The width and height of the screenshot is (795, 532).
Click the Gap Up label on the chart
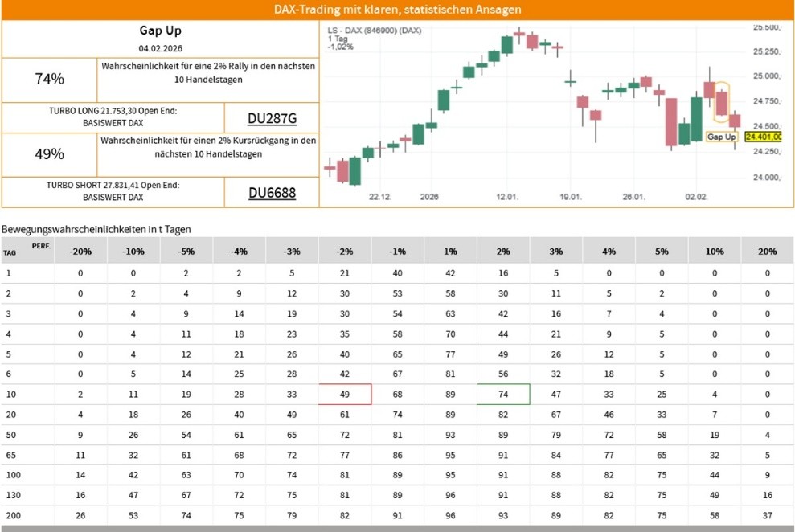click(x=721, y=137)
